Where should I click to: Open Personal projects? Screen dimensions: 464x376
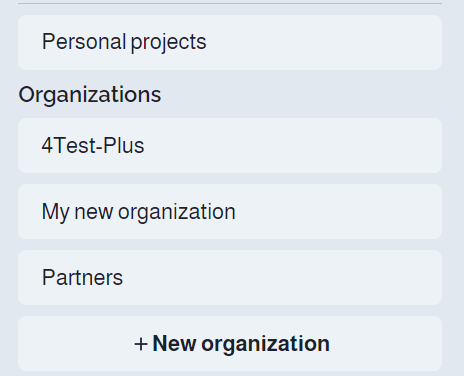click(230, 42)
